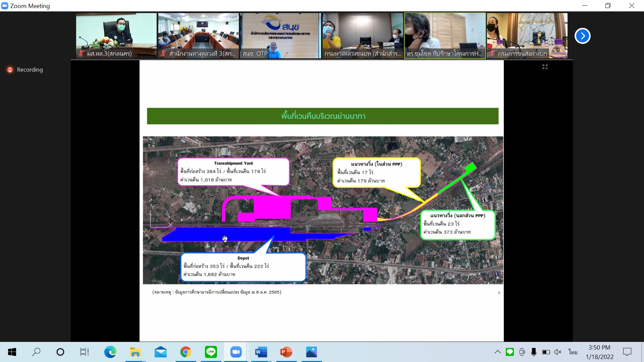Click the clock showing 3:50 PM

[x=599, y=352]
